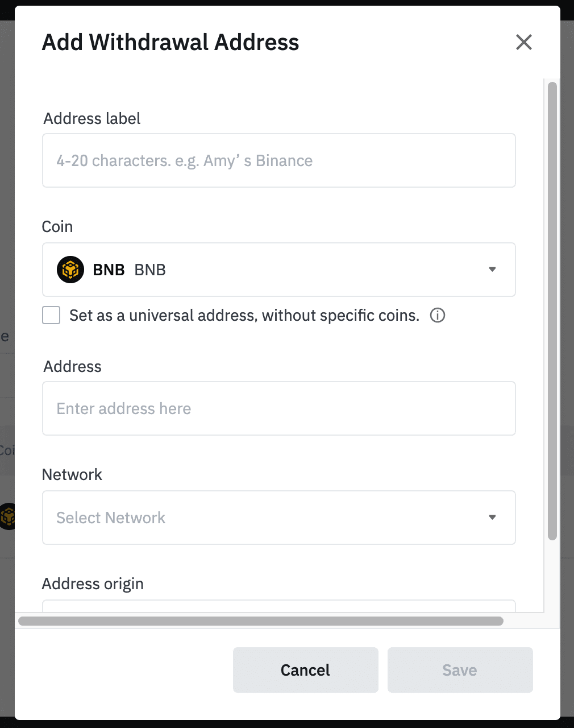Click the "Enter address here" field
The image size is (574, 728).
278,408
